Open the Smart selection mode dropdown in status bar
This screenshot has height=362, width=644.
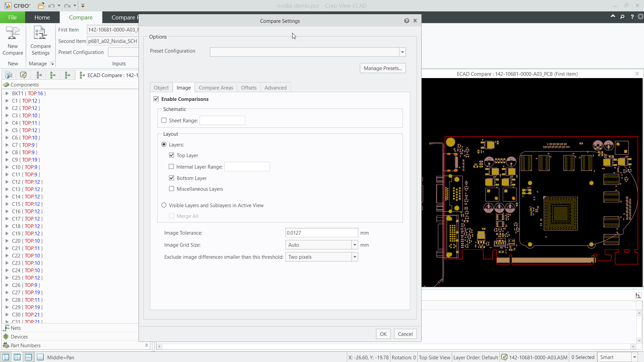(x=635, y=357)
